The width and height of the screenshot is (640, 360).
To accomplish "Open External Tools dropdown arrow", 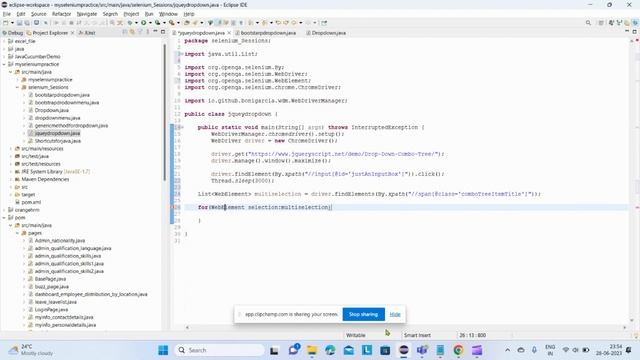I will [x=178, y=23].
